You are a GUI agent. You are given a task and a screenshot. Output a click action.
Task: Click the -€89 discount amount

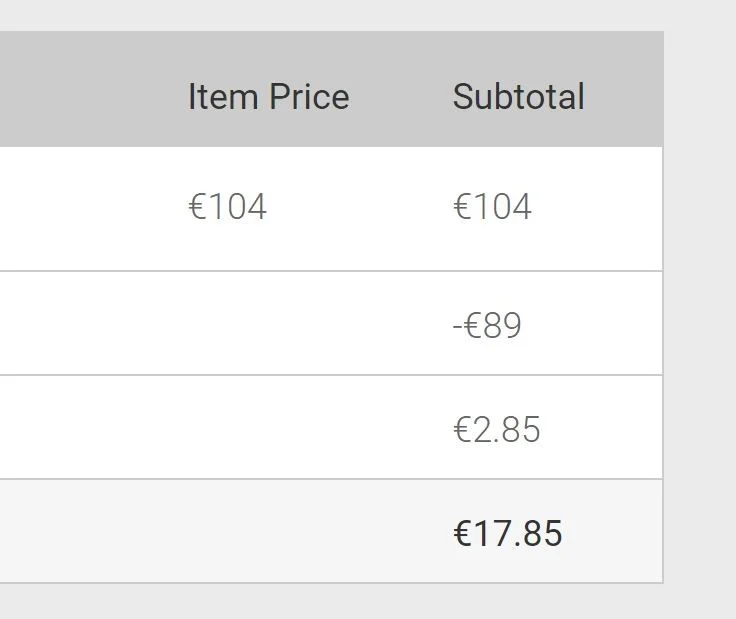pos(487,325)
